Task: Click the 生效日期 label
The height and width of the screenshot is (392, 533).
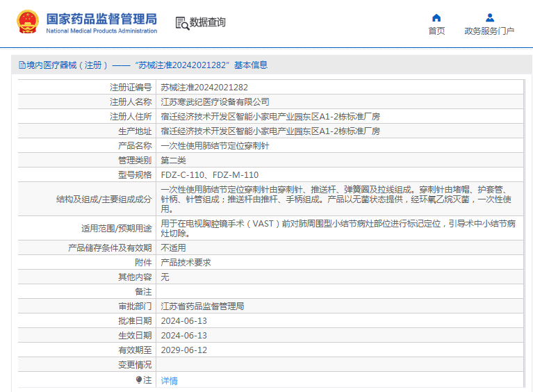Action: click(x=135, y=336)
